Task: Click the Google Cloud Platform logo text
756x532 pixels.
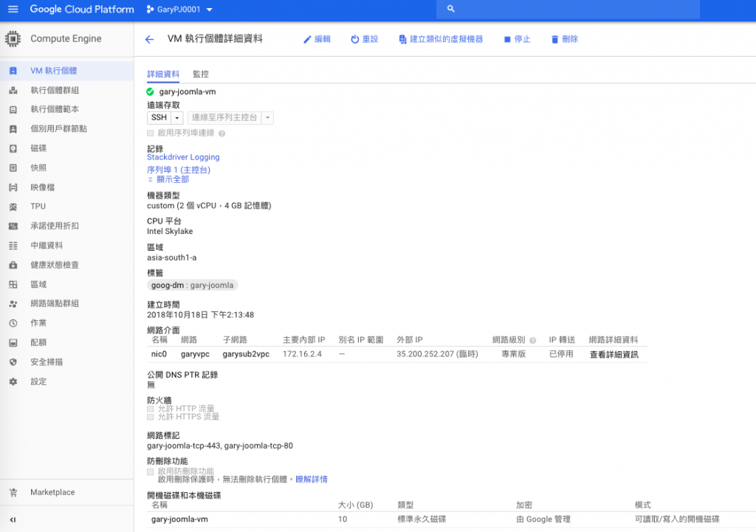Action: point(82,9)
